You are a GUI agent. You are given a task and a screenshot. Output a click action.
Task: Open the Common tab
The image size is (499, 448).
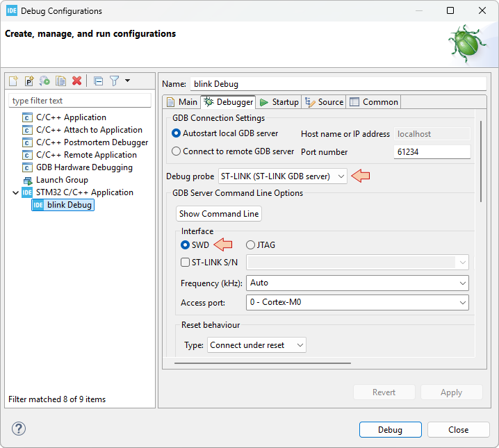[x=374, y=102]
